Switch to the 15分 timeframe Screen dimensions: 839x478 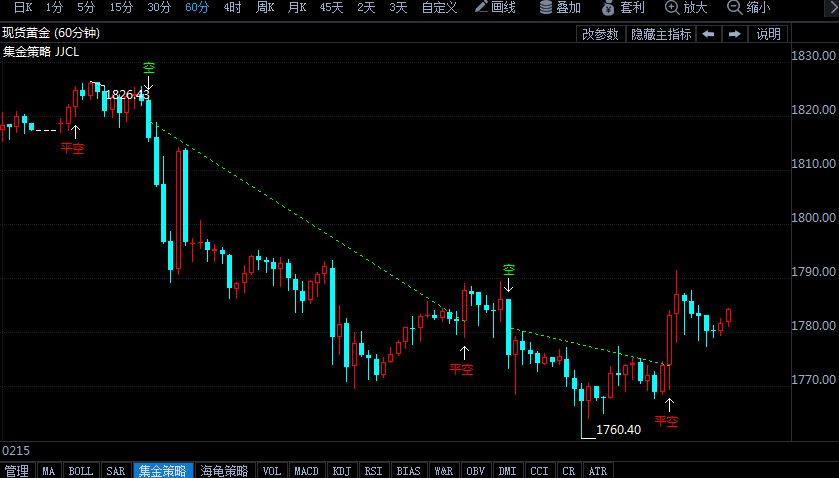[121, 7]
